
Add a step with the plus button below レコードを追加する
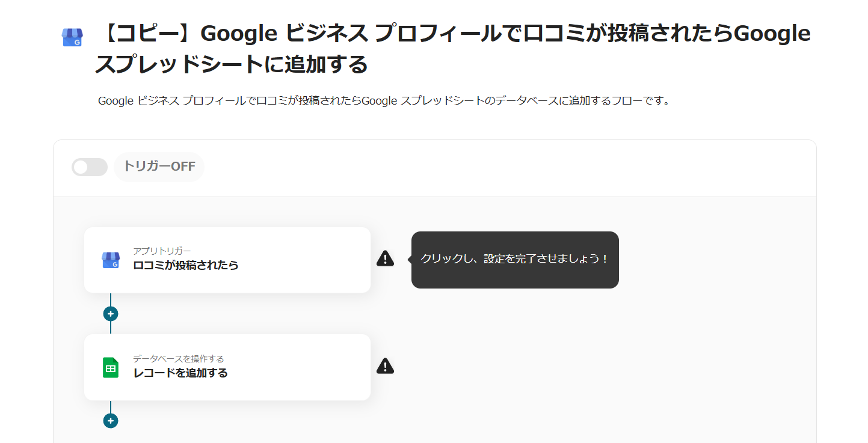(x=111, y=421)
